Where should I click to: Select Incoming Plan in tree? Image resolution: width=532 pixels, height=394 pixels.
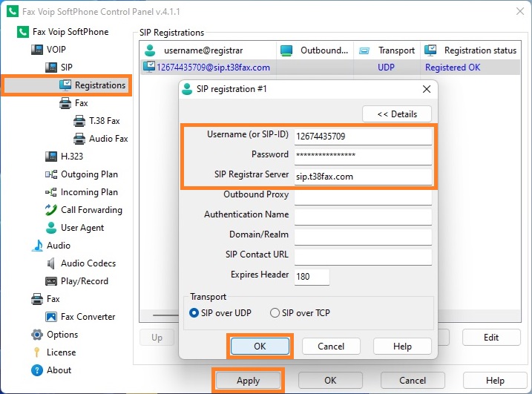89,192
